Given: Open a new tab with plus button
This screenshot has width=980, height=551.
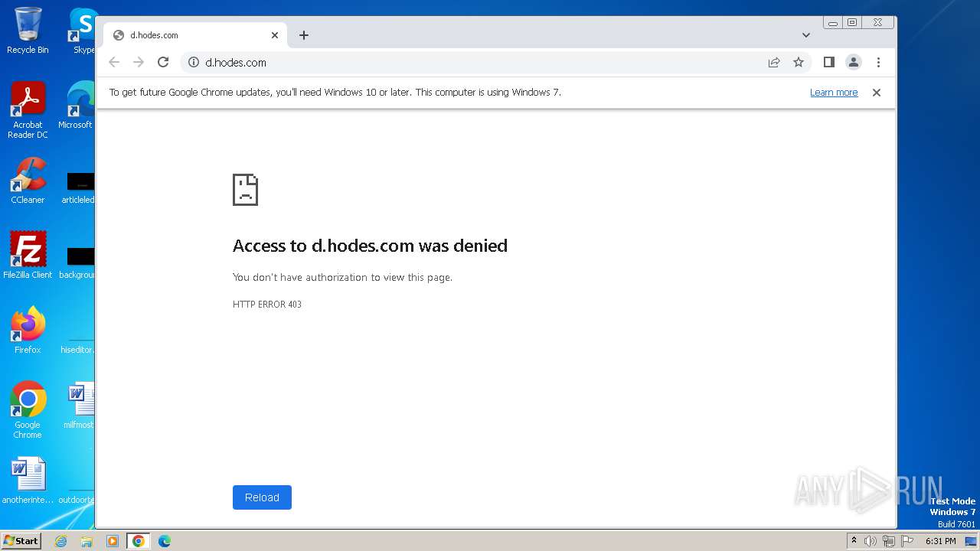Looking at the screenshot, I should 304,35.
